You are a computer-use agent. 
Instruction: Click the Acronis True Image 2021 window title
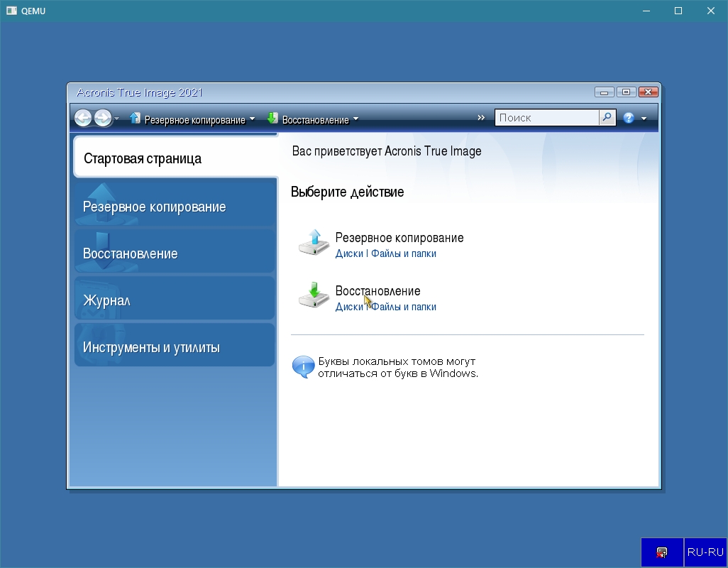[139, 92]
